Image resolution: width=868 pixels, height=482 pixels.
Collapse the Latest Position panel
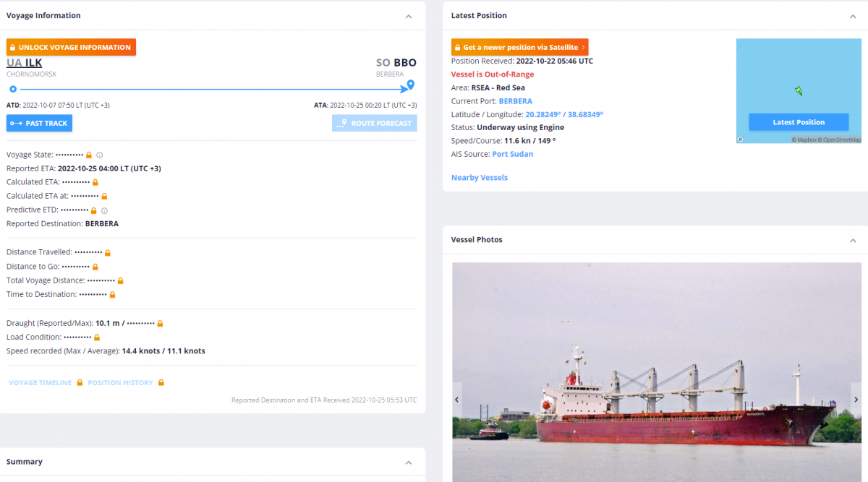[852, 16]
